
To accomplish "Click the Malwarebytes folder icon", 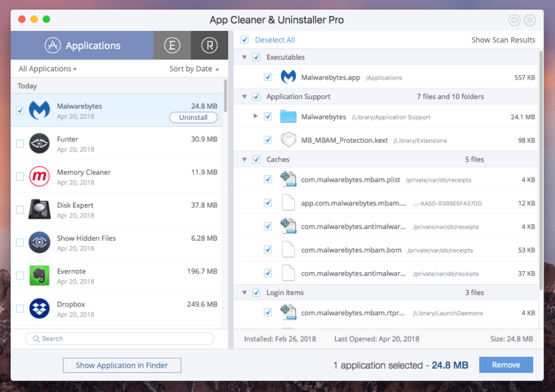I will tap(288, 116).
